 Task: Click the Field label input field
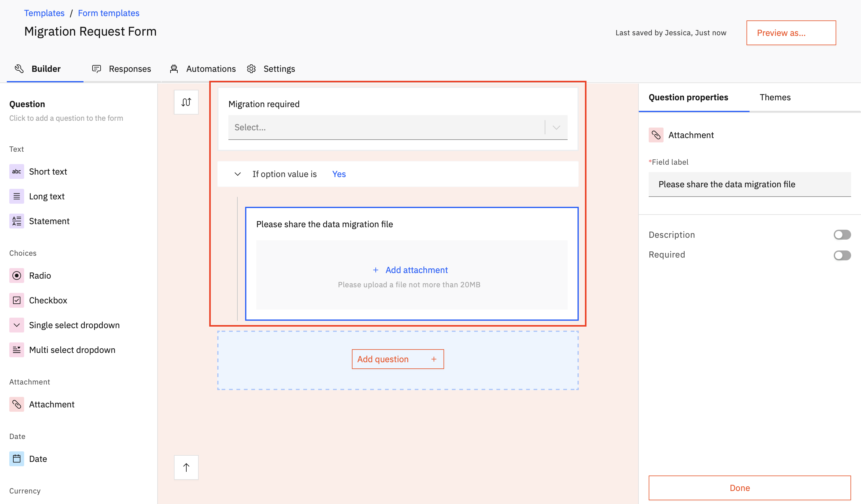pos(749,184)
